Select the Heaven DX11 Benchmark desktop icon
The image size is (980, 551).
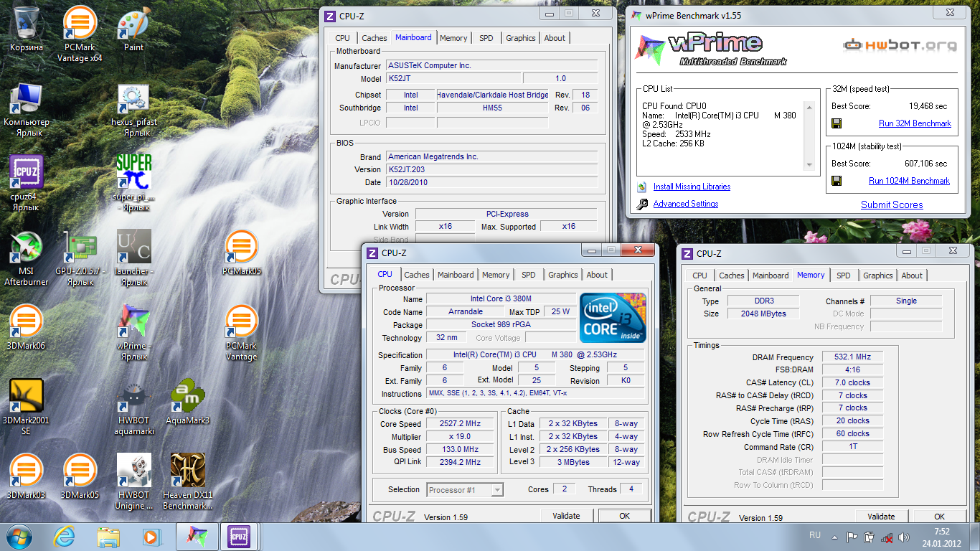coord(187,482)
